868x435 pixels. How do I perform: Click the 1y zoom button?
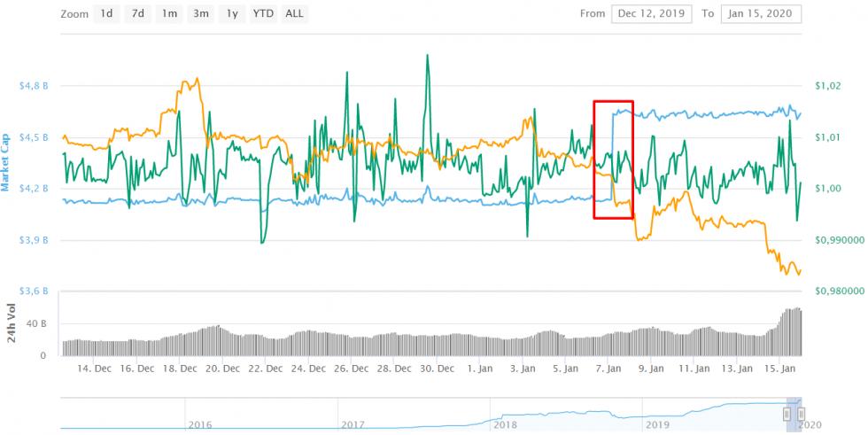(x=231, y=13)
